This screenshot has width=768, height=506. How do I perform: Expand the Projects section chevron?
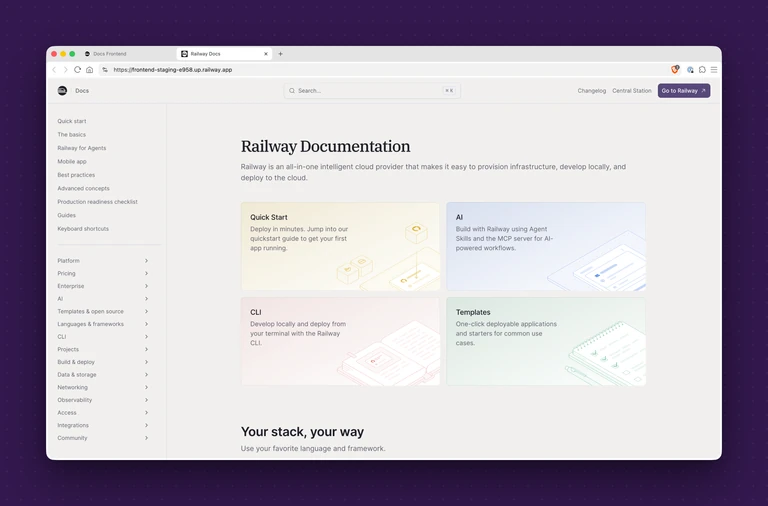(146, 349)
